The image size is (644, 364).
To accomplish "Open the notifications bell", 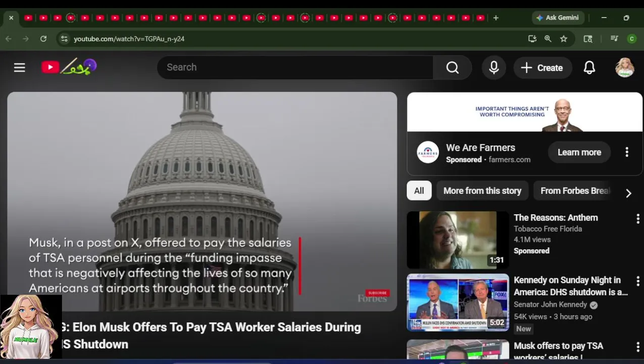I will pos(589,68).
